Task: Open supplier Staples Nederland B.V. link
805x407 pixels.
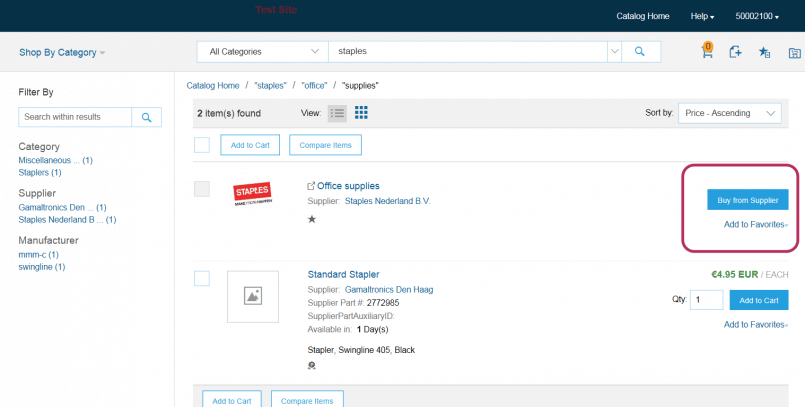Action: point(388,201)
